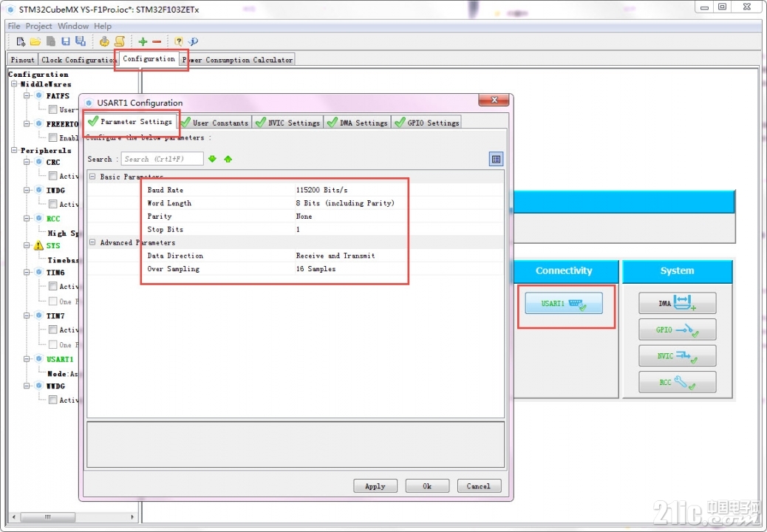
Task: Click the Save As double floppy disk icon
Action: [81, 41]
